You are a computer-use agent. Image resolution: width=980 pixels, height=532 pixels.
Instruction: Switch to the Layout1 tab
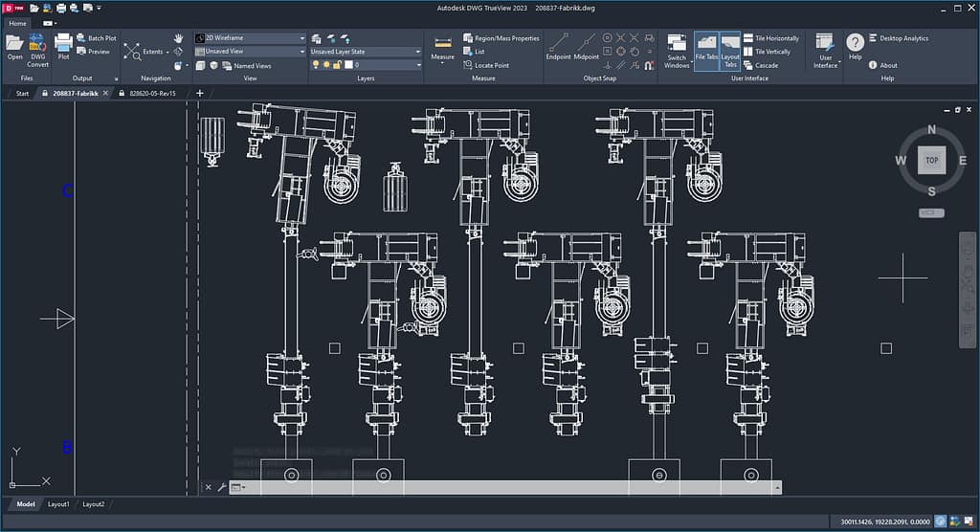58,503
